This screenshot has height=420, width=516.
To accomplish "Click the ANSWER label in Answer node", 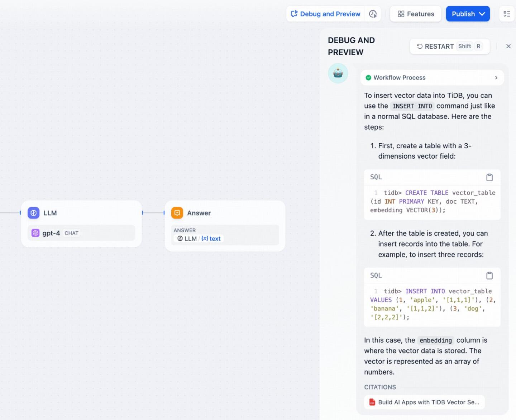I will 185,230.
